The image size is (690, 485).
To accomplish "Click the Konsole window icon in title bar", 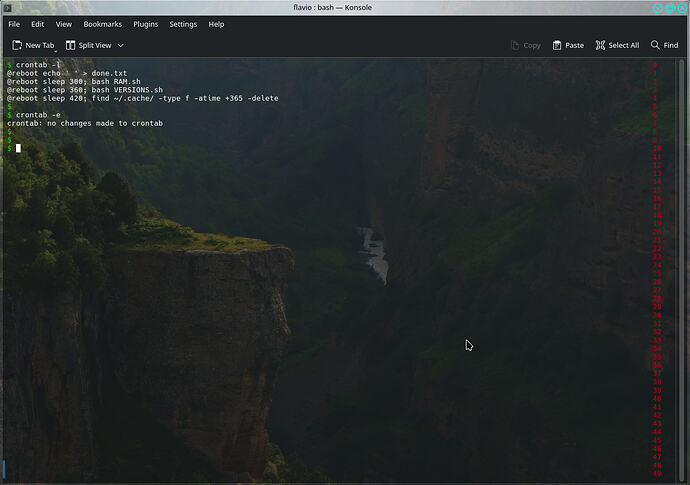I will point(7,7).
